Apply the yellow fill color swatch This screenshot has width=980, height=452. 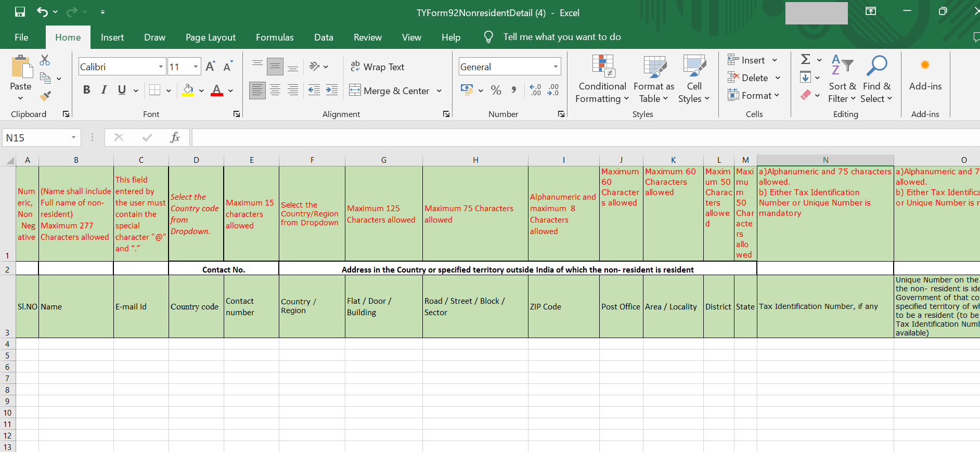coord(188,91)
